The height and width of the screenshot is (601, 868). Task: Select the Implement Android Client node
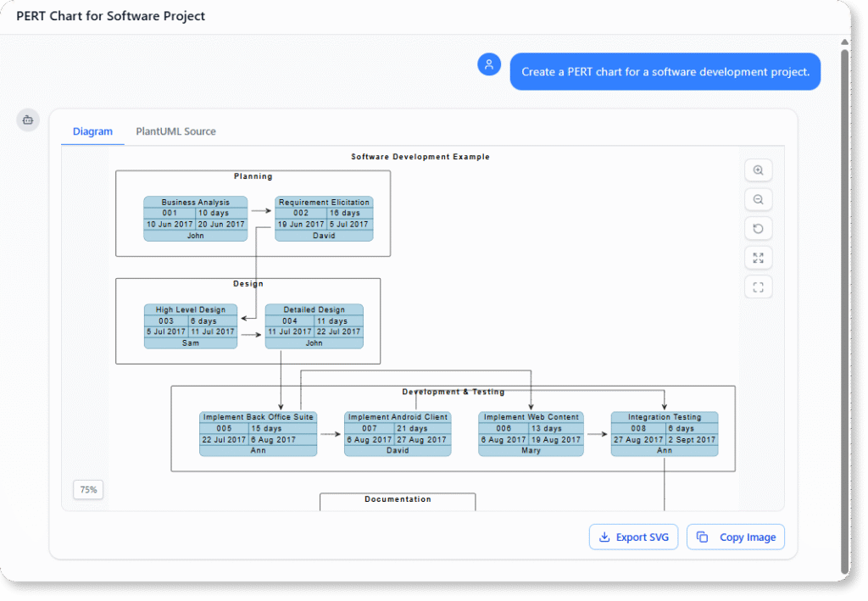coord(398,434)
